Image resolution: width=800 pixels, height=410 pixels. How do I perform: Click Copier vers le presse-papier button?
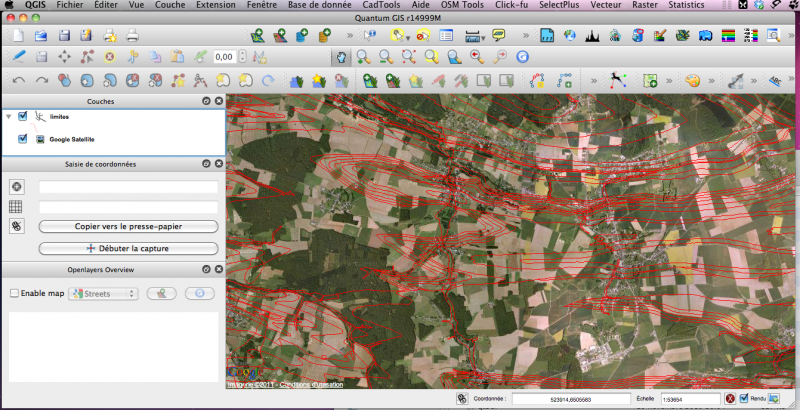(x=128, y=226)
